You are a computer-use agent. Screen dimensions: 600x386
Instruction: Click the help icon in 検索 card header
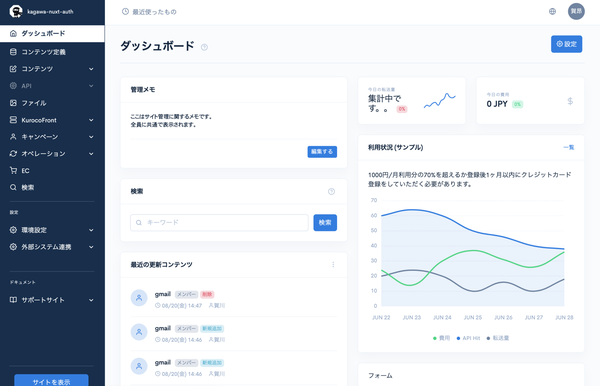[x=331, y=191]
